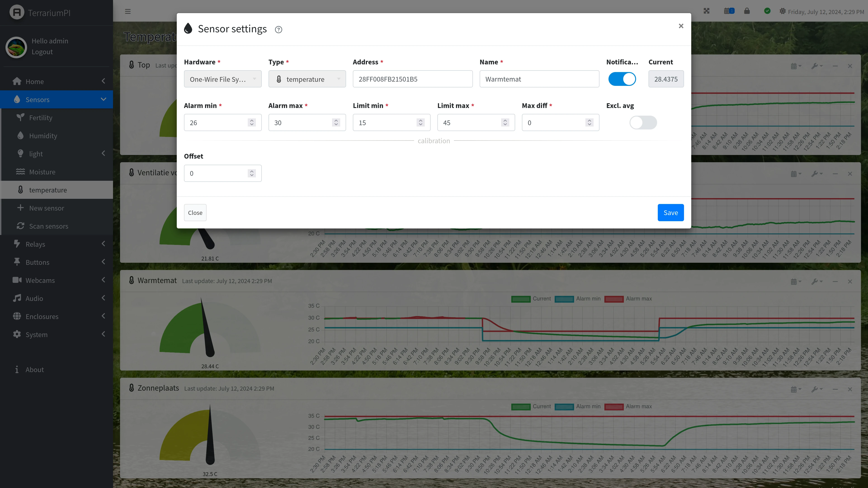This screenshot has height=488, width=868.
Task: Open Humidity in the sidebar
Action: tap(43, 136)
